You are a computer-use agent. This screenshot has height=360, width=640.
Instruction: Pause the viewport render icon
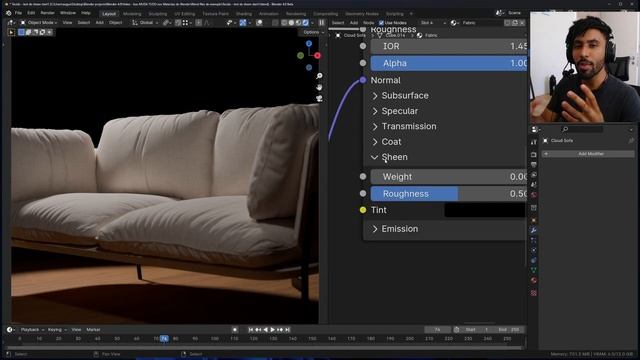tap(322, 23)
